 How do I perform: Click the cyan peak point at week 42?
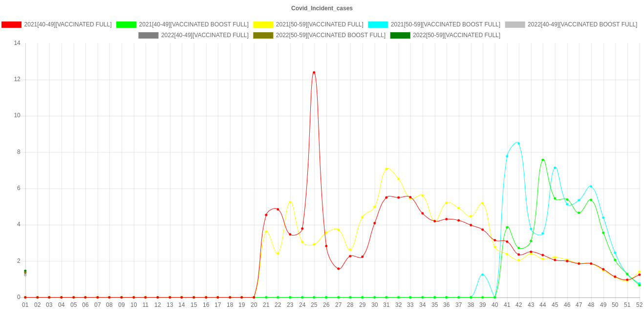(x=518, y=143)
